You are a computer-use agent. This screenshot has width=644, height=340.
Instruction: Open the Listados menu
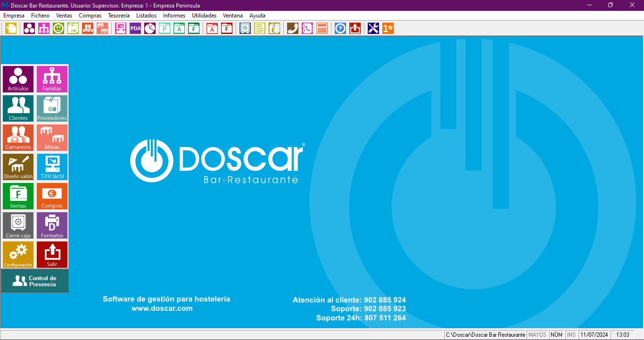click(x=146, y=16)
